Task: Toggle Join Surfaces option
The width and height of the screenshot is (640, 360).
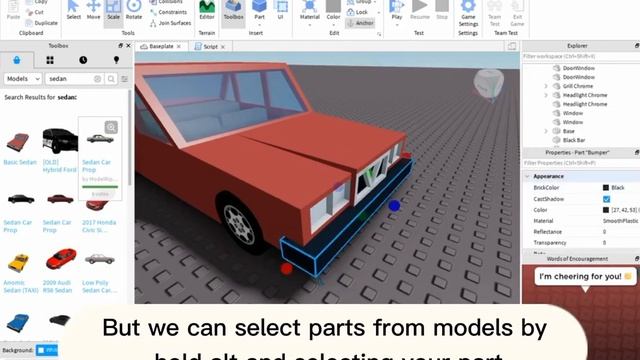Action: 170,23
